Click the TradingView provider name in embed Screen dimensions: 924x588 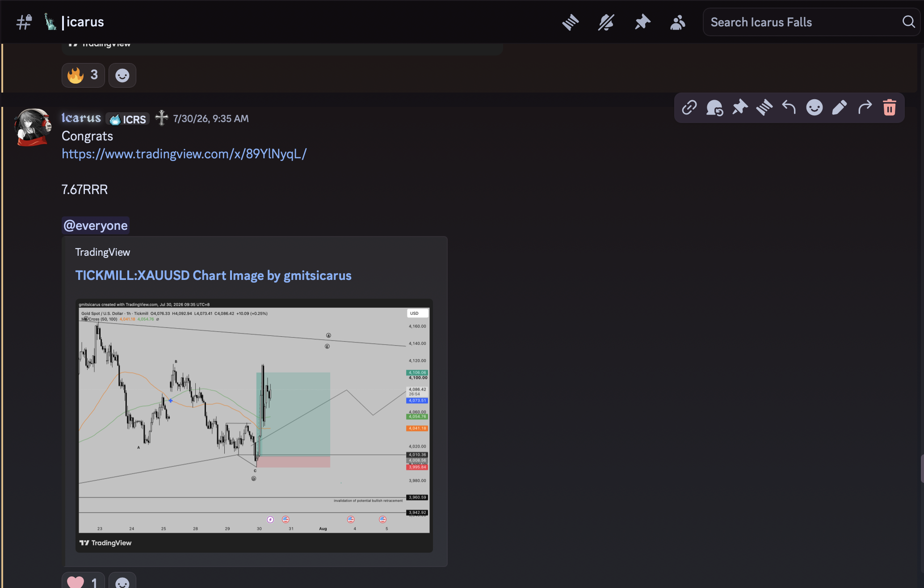[x=102, y=252]
